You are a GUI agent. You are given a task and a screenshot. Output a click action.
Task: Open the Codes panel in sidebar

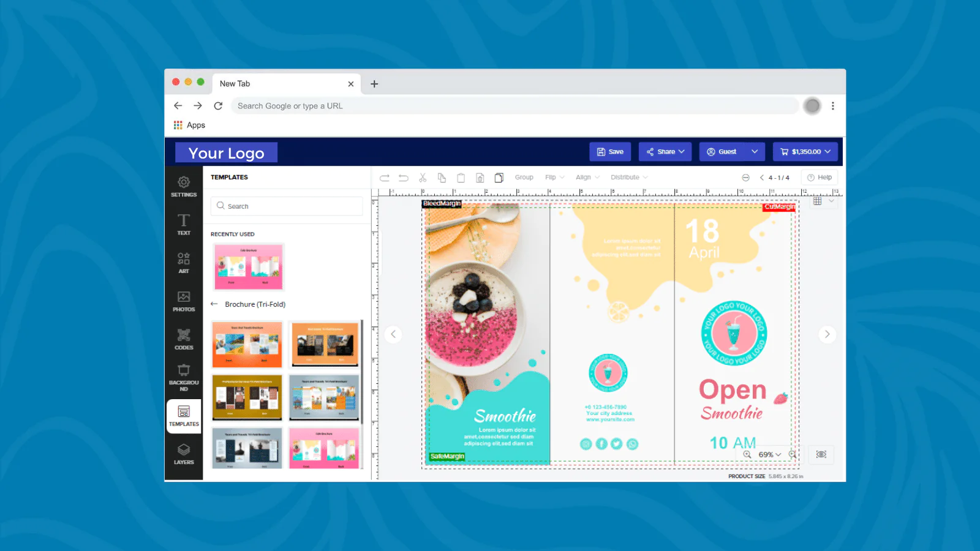coord(184,339)
